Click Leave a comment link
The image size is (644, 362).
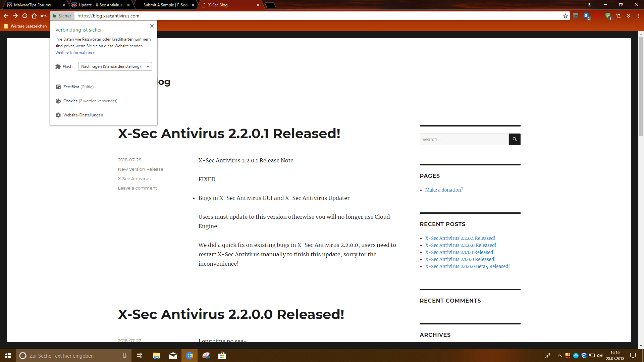138,188
